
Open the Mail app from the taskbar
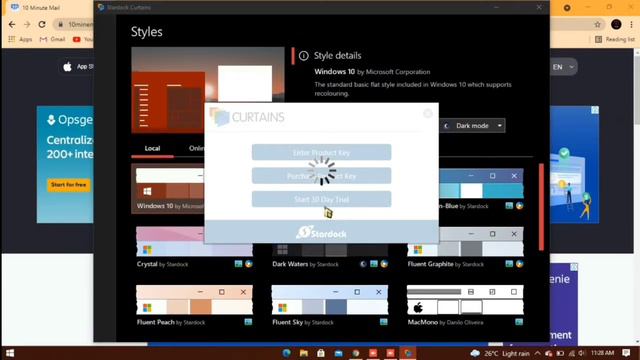338,353
